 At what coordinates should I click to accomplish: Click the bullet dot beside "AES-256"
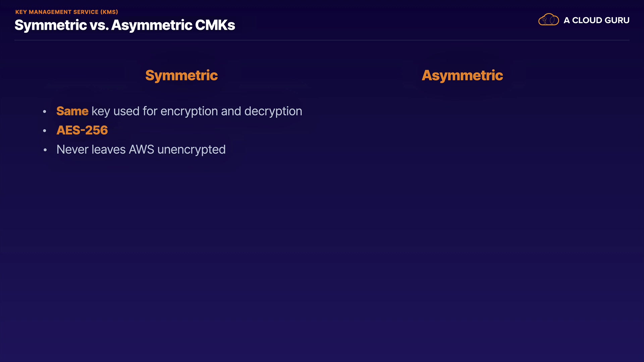point(45,131)
